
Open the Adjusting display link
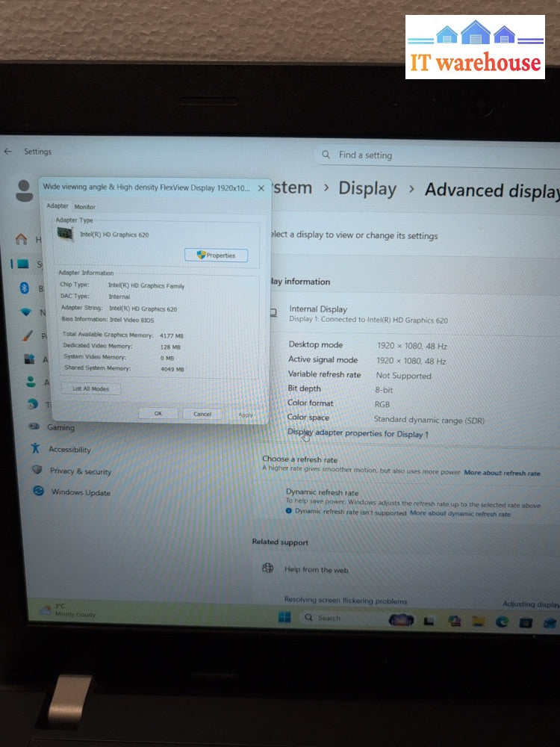point(530,604)
